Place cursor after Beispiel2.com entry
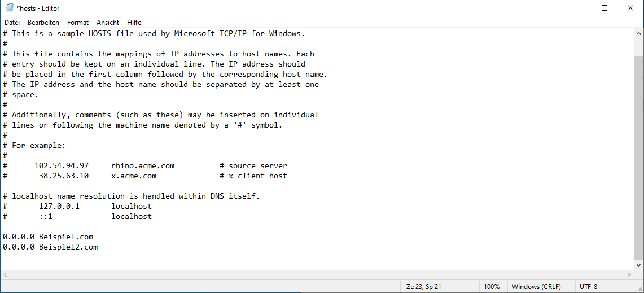 [x=99, y=247]
